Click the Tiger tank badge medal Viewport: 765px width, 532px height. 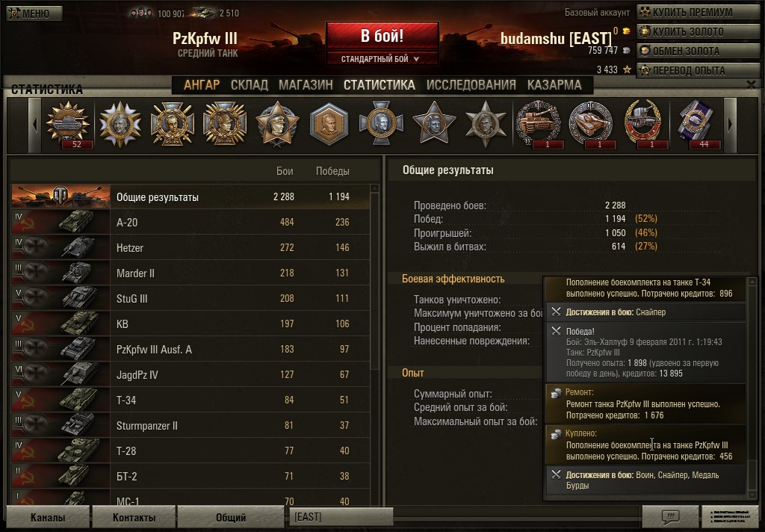point(539,124)
